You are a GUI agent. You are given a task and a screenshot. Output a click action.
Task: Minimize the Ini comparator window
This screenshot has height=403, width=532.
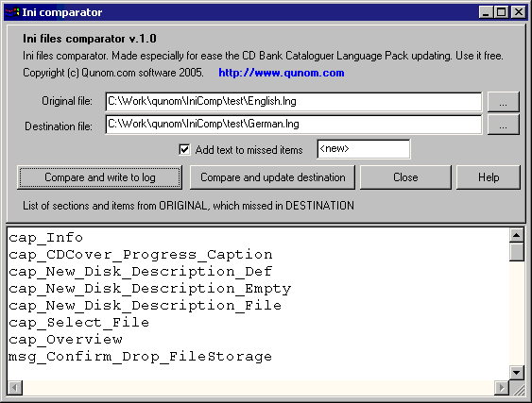pyautogui.click(x=487, y=12)
